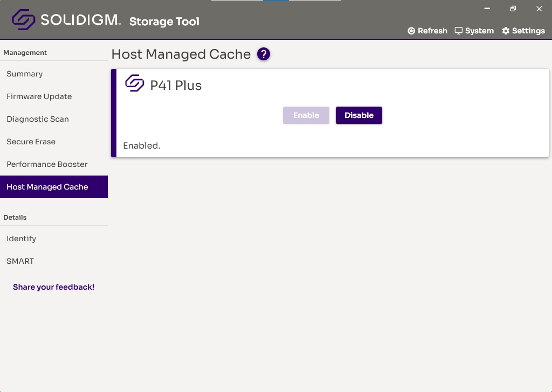Click the Share your feedback link
This screenshot has height=392, width=552.
[x=53, y=287]
